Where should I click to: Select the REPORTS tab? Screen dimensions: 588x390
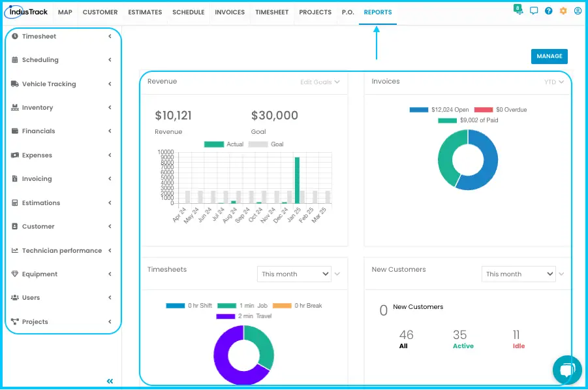coord(378,12)
